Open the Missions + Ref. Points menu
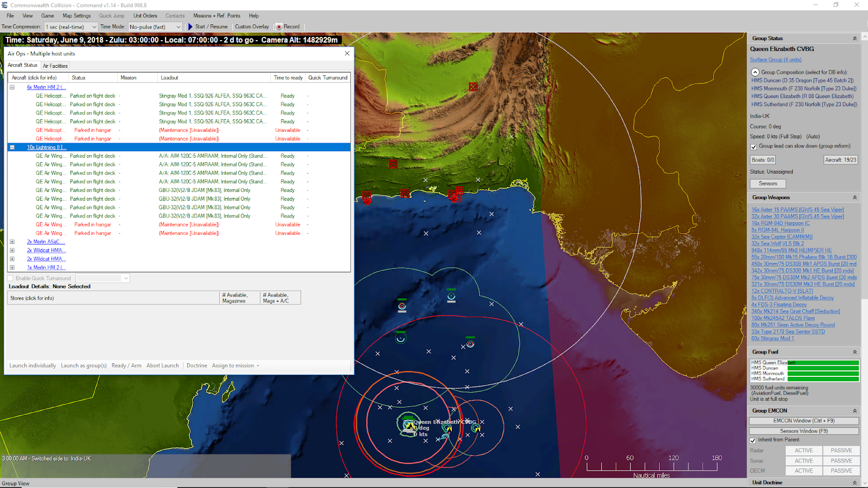Screen dimensions: 868x488 216,16
